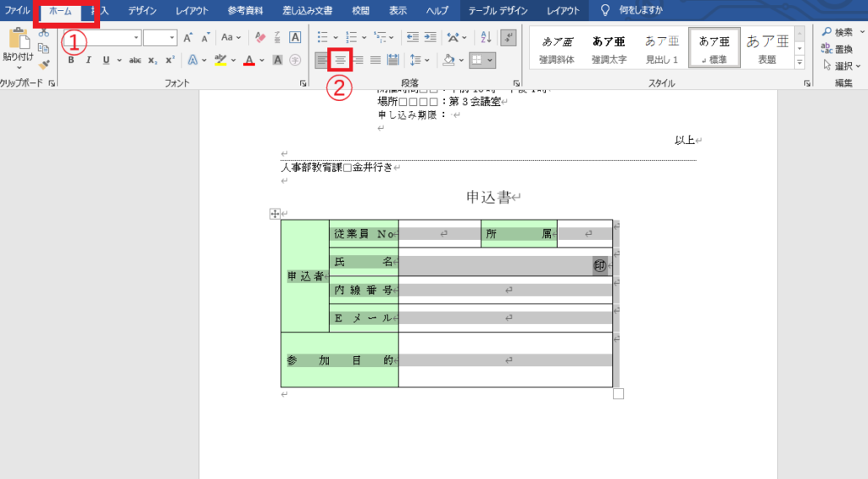The image size is (868, 479).
Task: Click the text highlight color button
Action: (x=220, y=60)
